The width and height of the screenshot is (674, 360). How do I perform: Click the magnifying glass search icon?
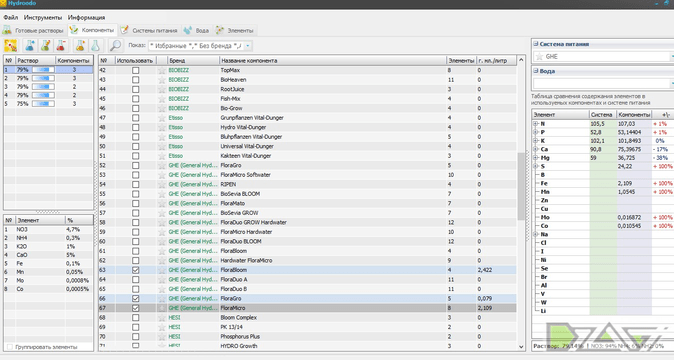pos(115,45)
